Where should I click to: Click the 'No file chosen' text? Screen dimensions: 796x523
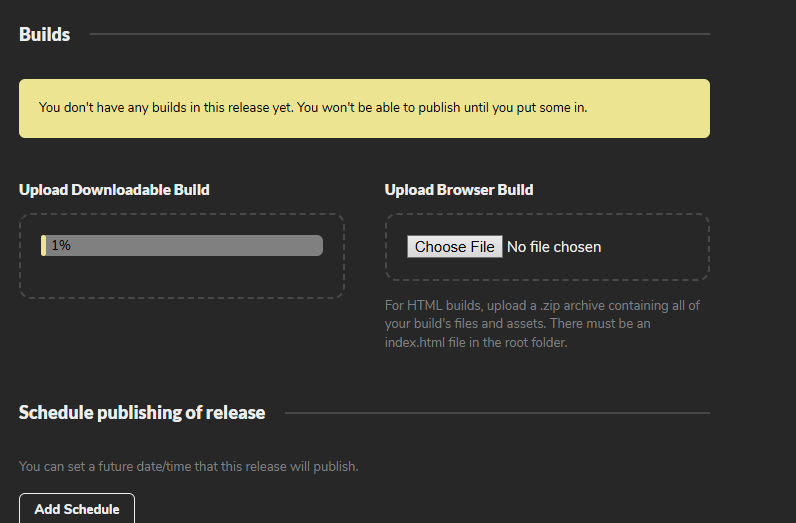pos(554,247)
